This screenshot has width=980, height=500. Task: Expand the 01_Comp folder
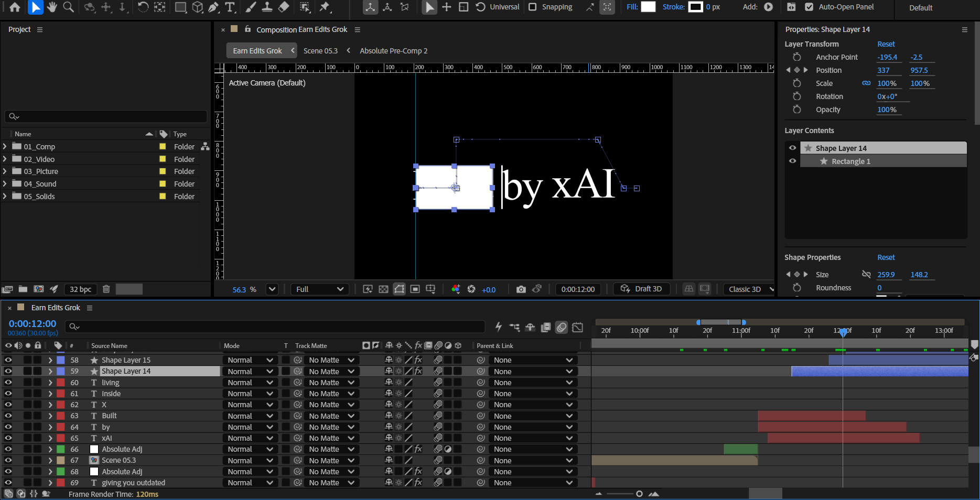(5, 147)
